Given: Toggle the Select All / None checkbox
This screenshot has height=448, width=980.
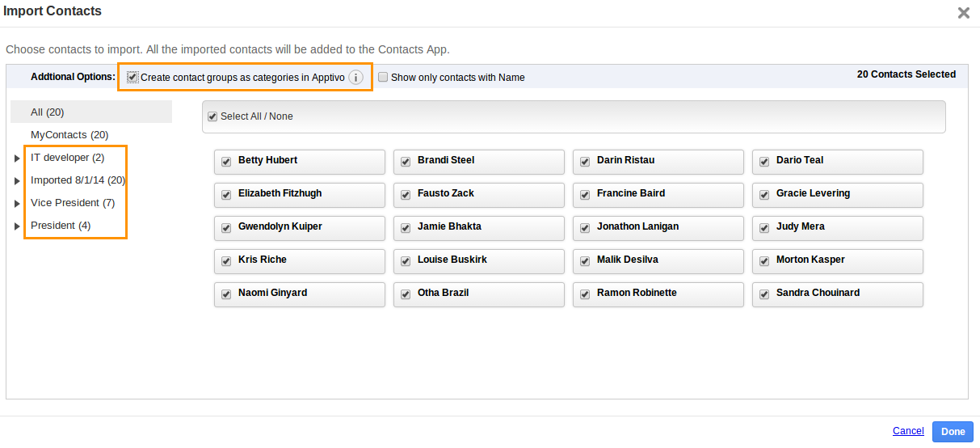Looking at the screenshot, I should [x=212, y=116].
